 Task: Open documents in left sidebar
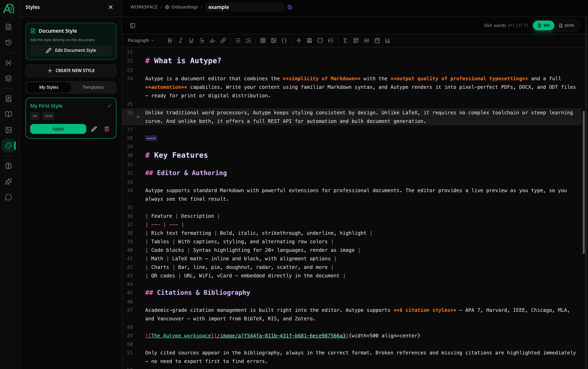(x=9, y=27)
